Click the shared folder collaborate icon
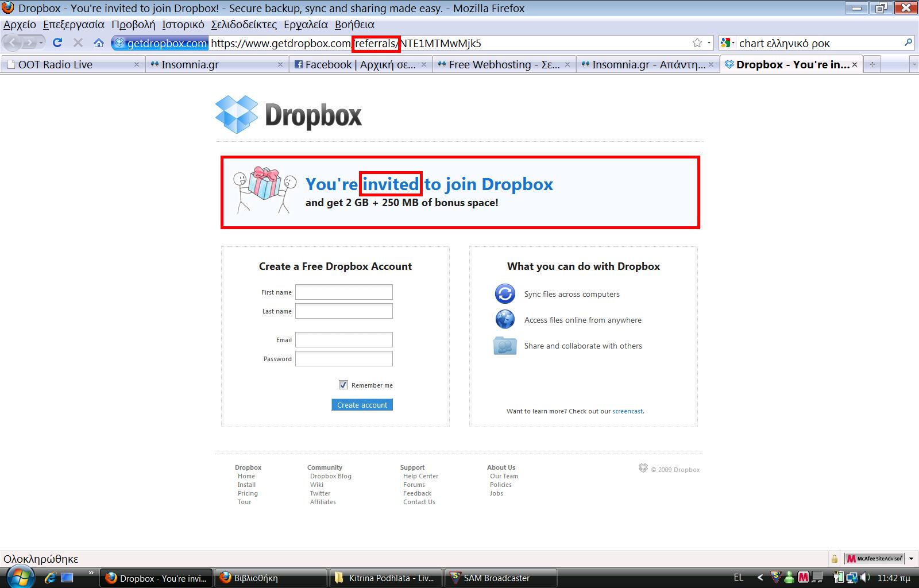Viewport: 919px width, 588px height. pos(505,346)
